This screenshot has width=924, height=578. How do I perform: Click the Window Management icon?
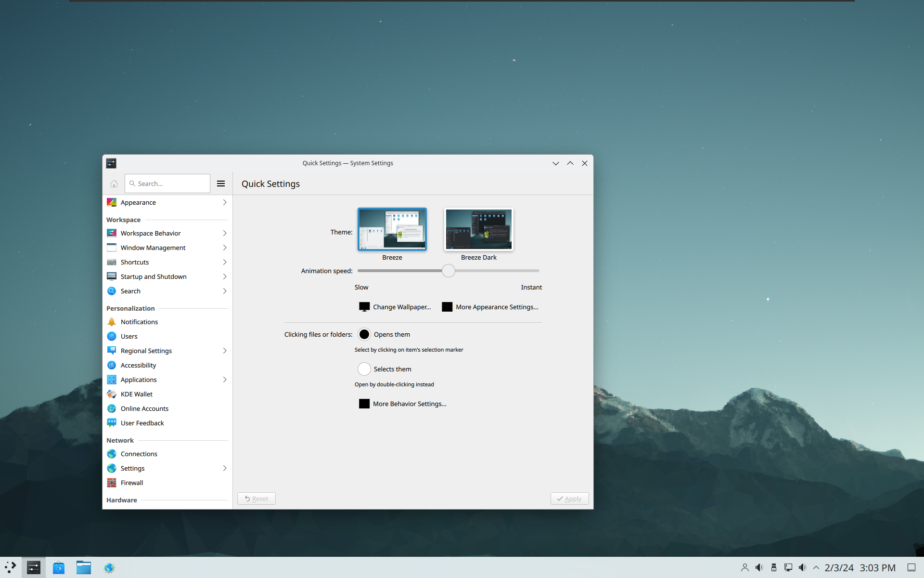(112, 248)
